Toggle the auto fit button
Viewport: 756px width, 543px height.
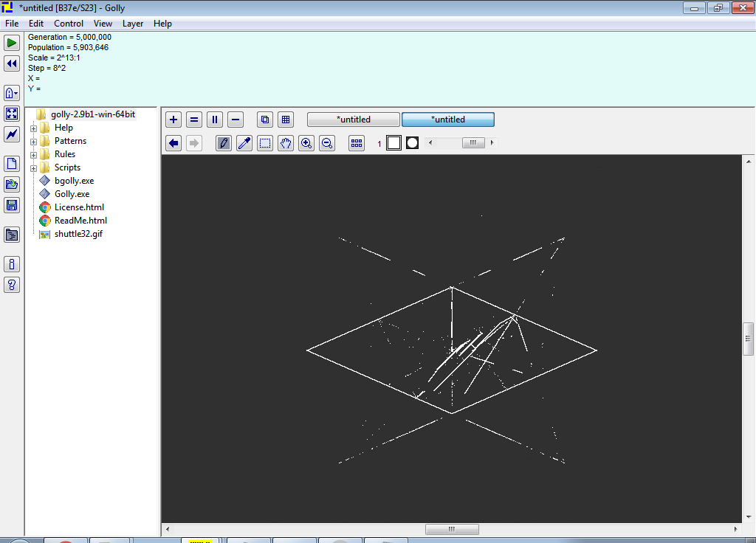tap(12, 114)
